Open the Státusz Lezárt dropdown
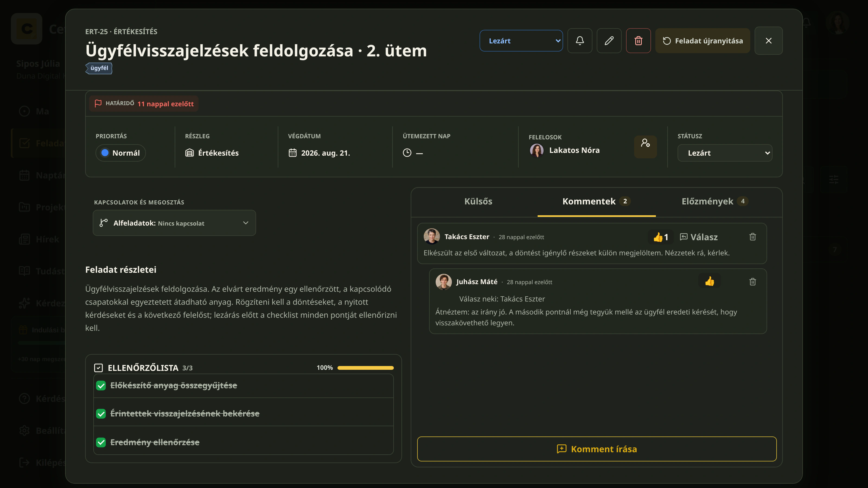The height and width of the screenshot is (488, 868). pyautogui.click(x=725, y=153)
